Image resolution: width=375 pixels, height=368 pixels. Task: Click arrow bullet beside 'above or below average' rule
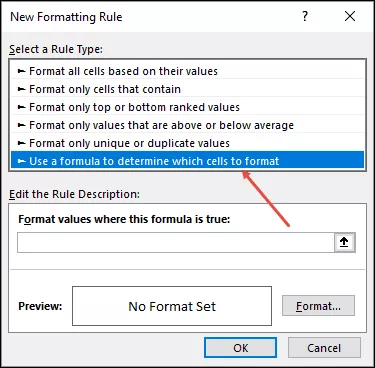click(x=21, y=125)
